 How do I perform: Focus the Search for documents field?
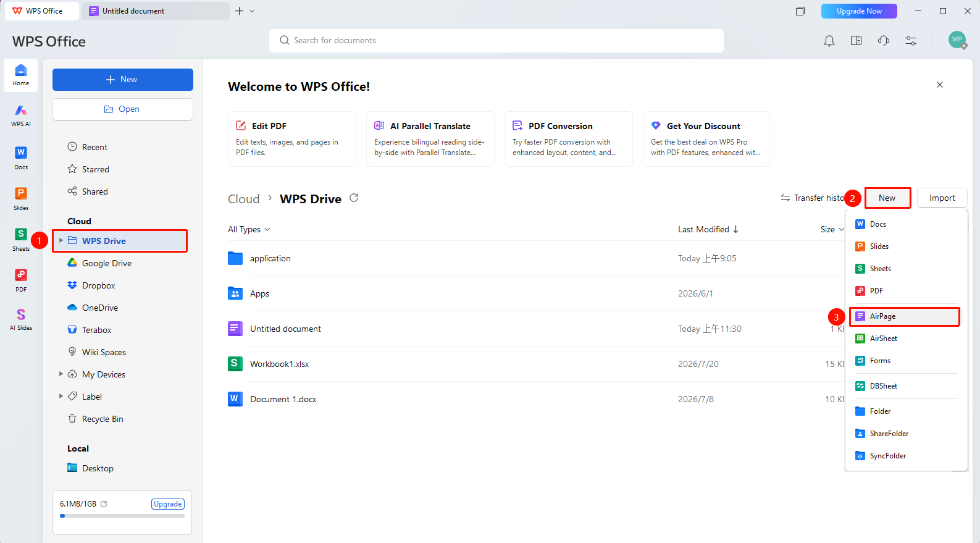coord(496,41)
